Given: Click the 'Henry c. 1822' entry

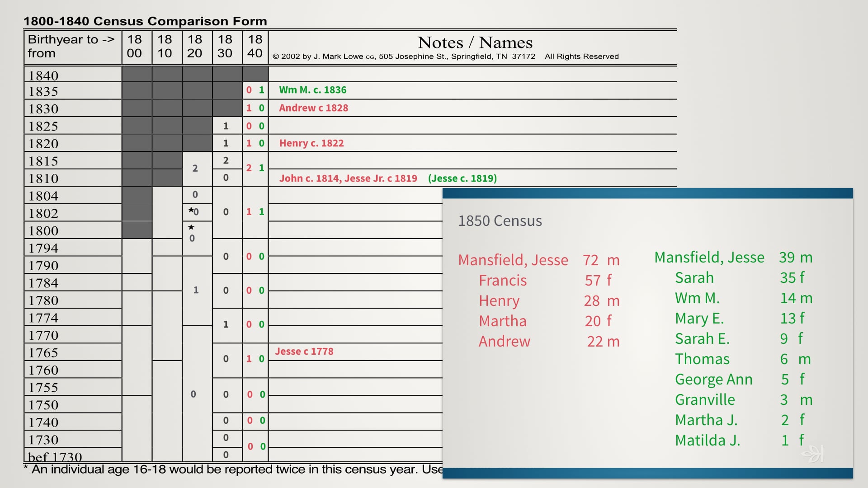Looking at the screenshot, I should pos(311,143).
